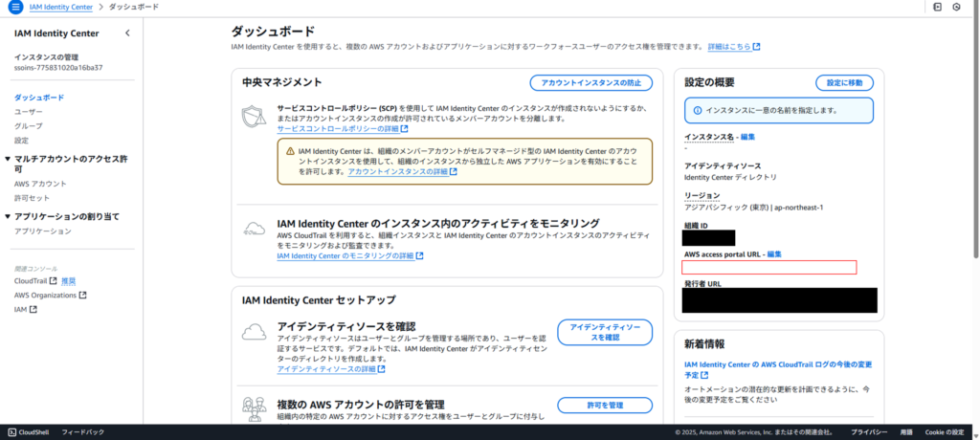Collapse マルチアカウントのアクセス許可 section
Screen dimensions: 980x440
tap(8, 159)
